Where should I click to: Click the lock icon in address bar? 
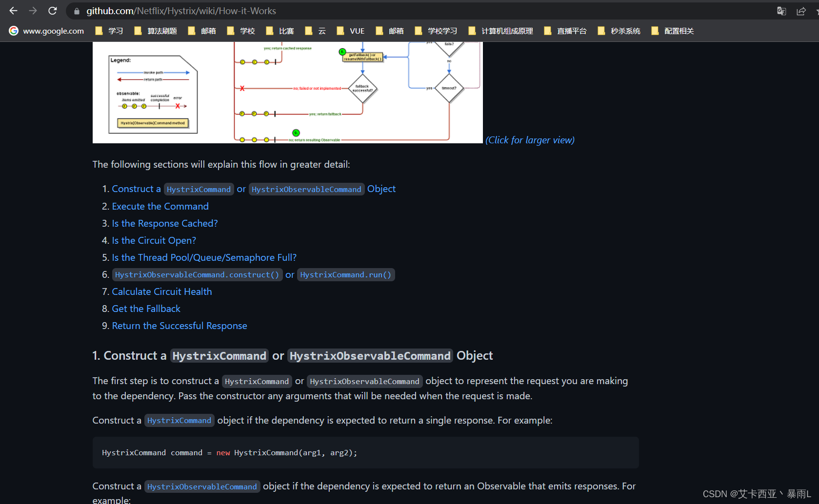[x=77, y=11]
